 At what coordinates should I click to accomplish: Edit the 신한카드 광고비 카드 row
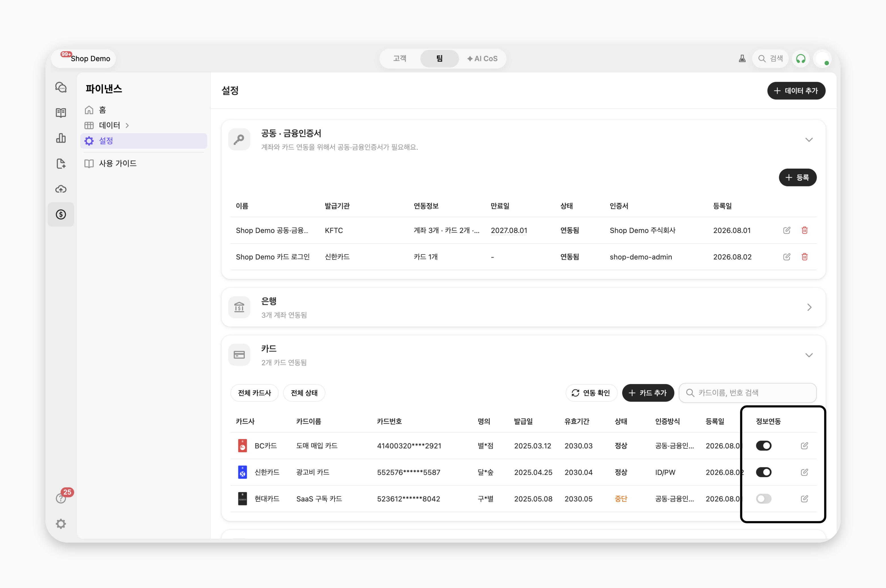pos(804,472)
